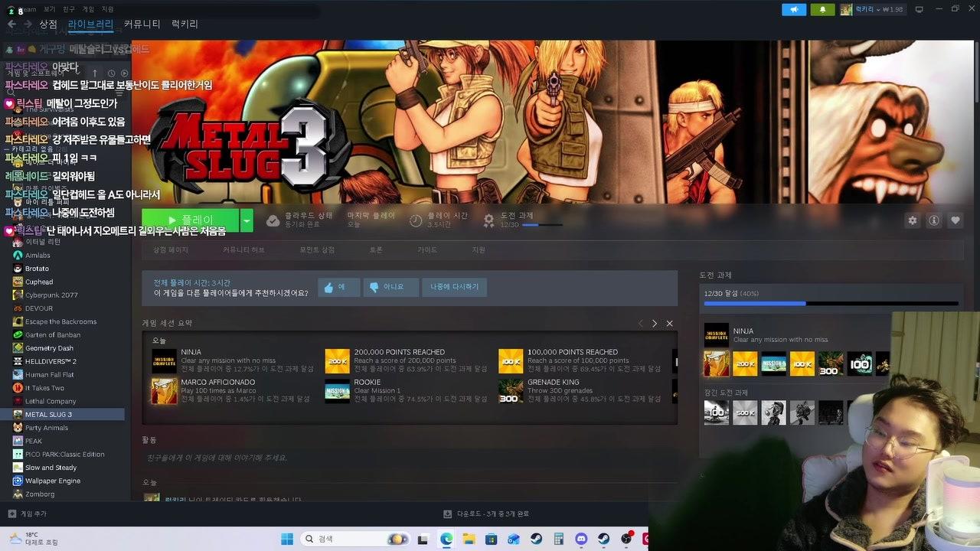The image size is (980, 551).
Task: Open the Steam announcements megaphone icon
Action: click(x=794, y=9)
